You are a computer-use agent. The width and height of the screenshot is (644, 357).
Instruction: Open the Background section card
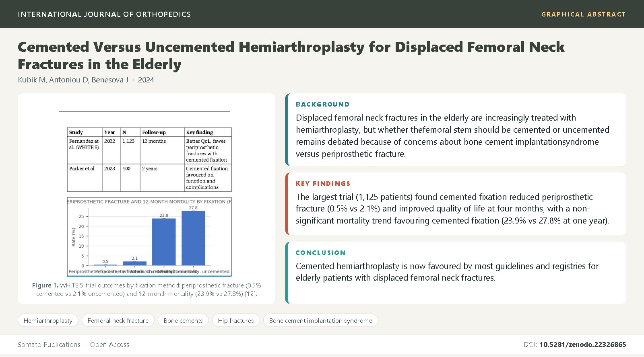pos(456,129)
